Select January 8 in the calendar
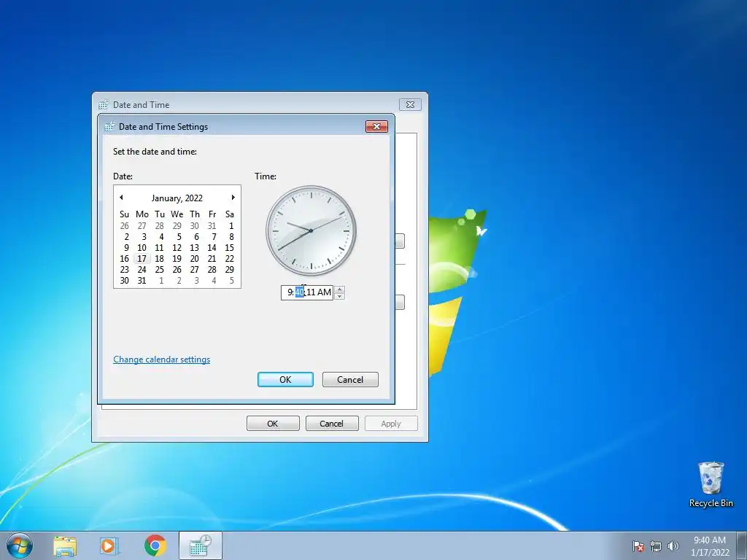Image resolution: width=747 pixels, height=560 pixels. (x=231, y=237)
